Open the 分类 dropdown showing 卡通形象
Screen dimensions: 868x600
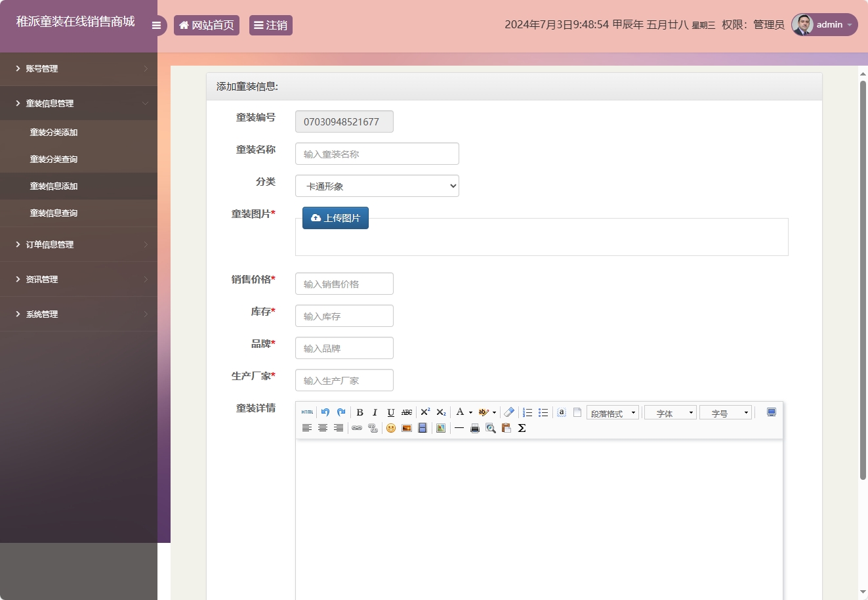coord(377,186)
